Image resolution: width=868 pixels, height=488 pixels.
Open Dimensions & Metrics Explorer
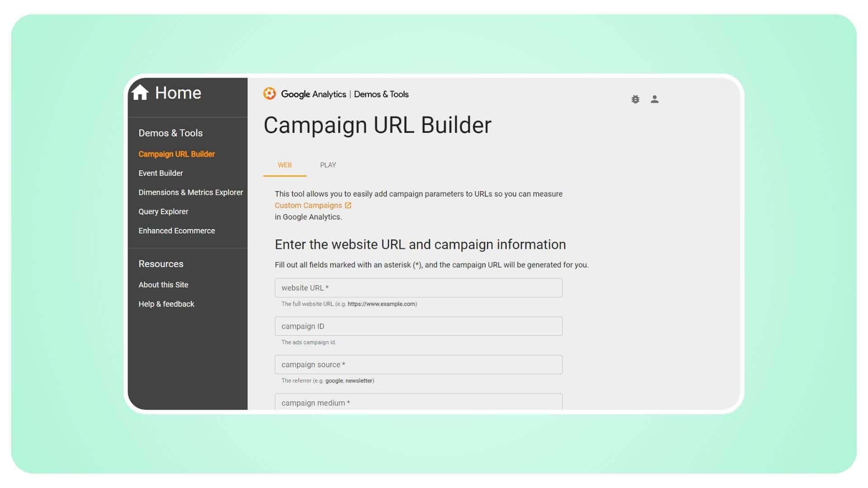tap(190, 192)
